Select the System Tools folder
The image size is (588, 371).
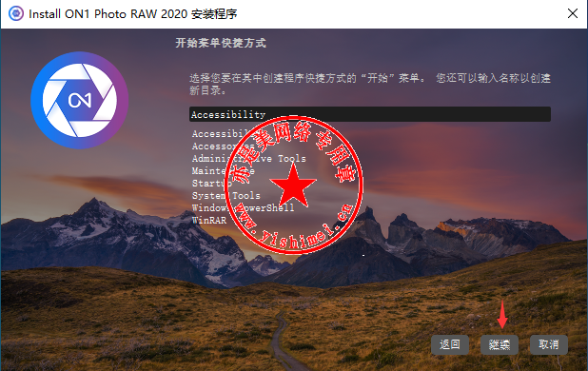[x=226, y=195]
